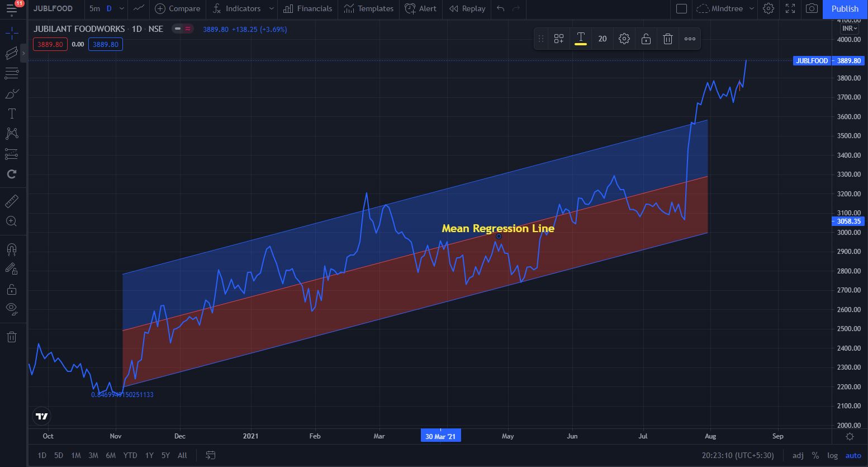
Task: Delete the selected text drawing
Action: [x=668, y=39]
